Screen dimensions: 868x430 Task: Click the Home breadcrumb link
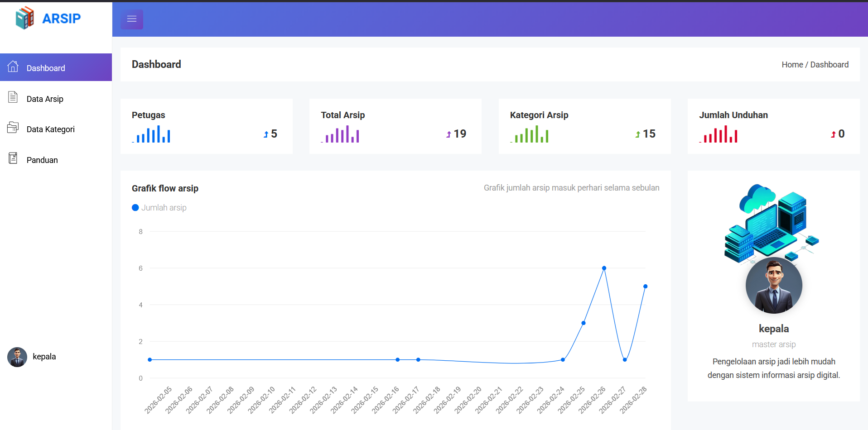click(792, 65)
